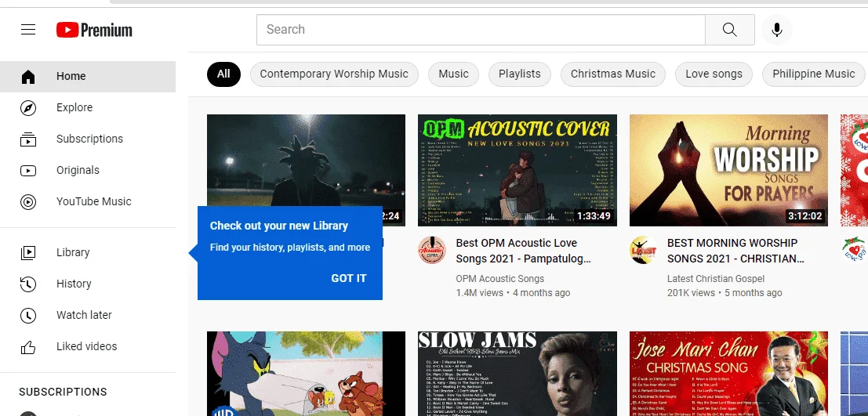Click into the Search input field
Image resolution: width=868 pixels, height=416 pixels.
[x=481, y=30]
